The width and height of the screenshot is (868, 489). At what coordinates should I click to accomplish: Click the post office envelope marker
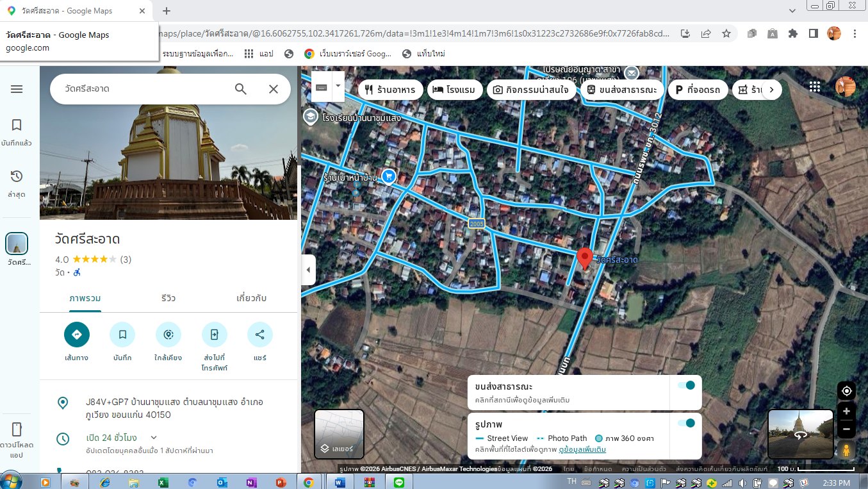632,72
